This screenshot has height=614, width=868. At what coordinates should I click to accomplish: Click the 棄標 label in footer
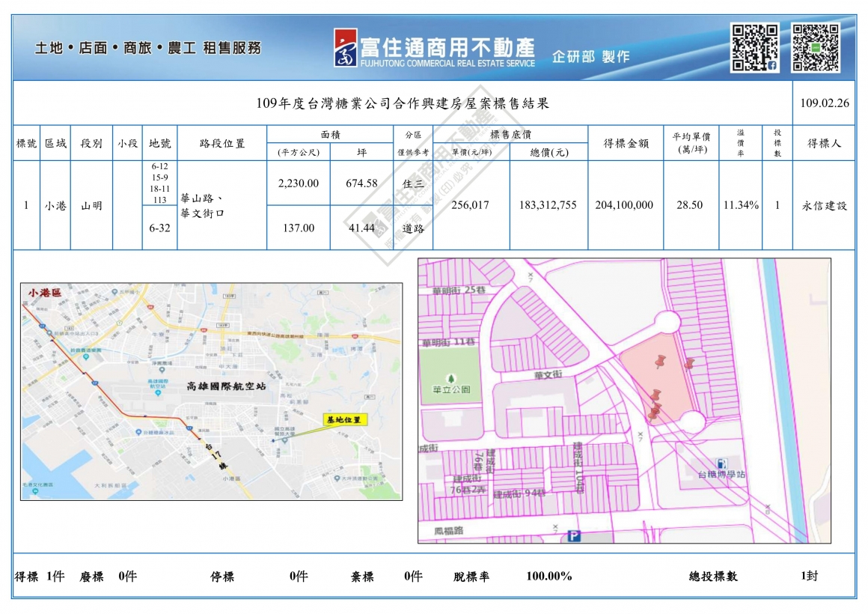tap(363, 577)
